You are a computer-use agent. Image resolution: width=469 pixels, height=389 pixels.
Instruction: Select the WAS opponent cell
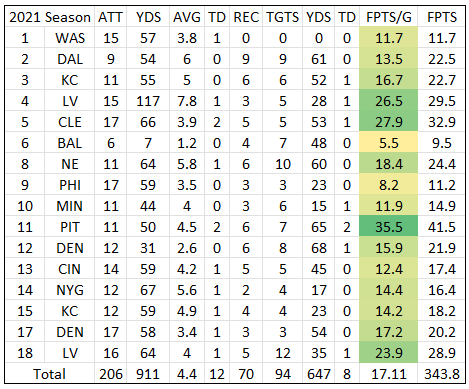click(70, 38)
